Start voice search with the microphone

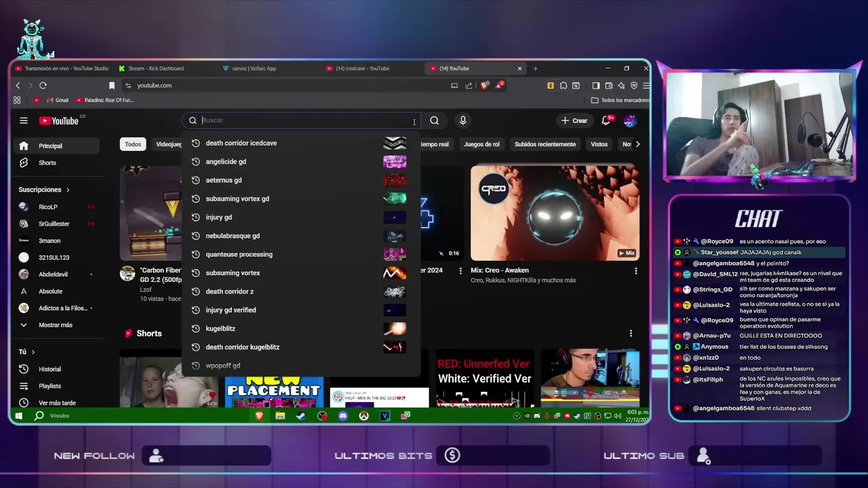462,121
